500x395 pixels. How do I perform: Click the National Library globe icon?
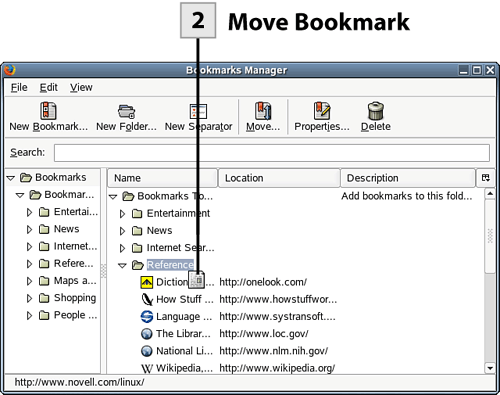[147, 351]
